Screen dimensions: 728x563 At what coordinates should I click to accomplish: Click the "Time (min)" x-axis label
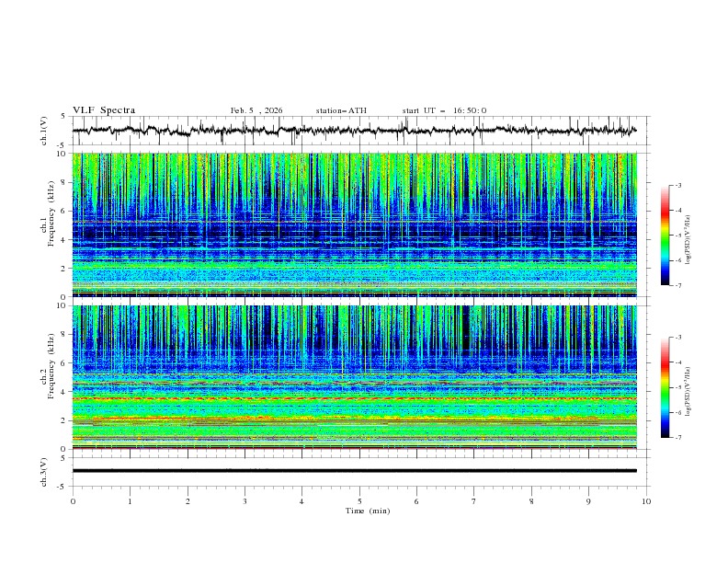(368, 511)
